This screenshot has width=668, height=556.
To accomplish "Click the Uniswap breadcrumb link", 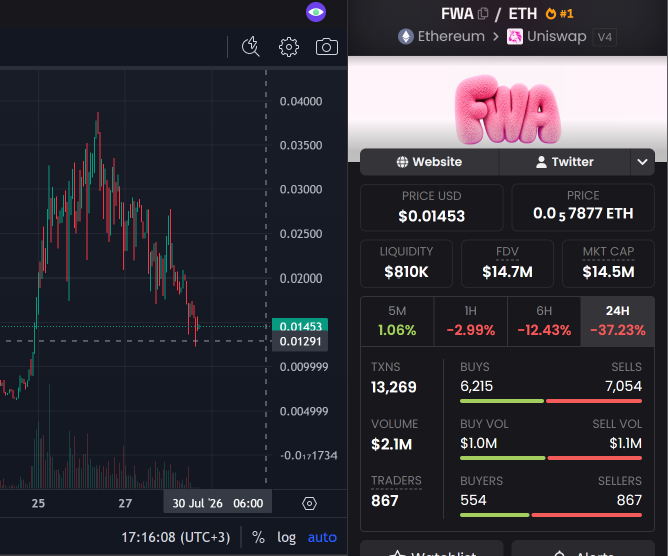I will click(556, 37).
